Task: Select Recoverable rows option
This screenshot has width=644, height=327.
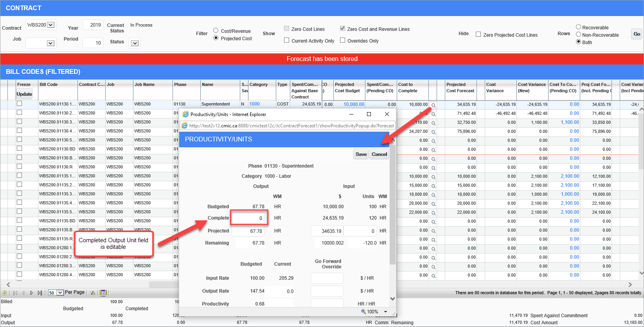Action: [578, 27]
